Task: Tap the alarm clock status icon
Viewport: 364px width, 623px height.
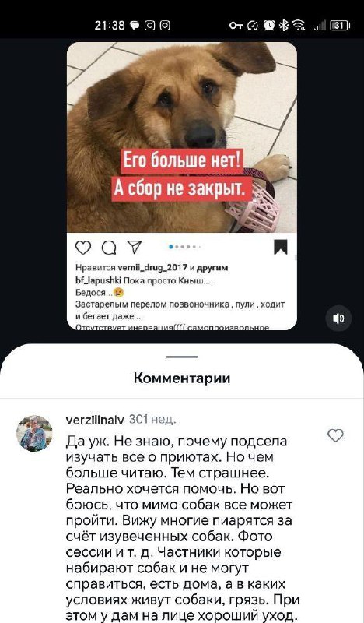Action: click(x=269, y=26)
